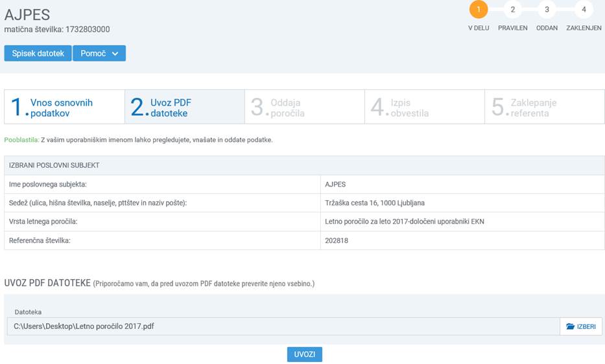Switch to step 3 Oddaja poročila
Viewport: 605px width, 364px height.
(305, 107)
